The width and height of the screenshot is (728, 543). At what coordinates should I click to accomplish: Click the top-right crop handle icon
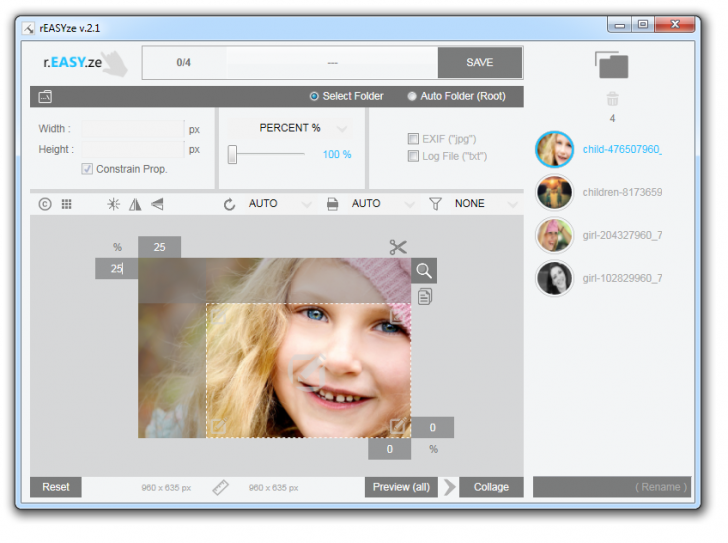(397, 316)
